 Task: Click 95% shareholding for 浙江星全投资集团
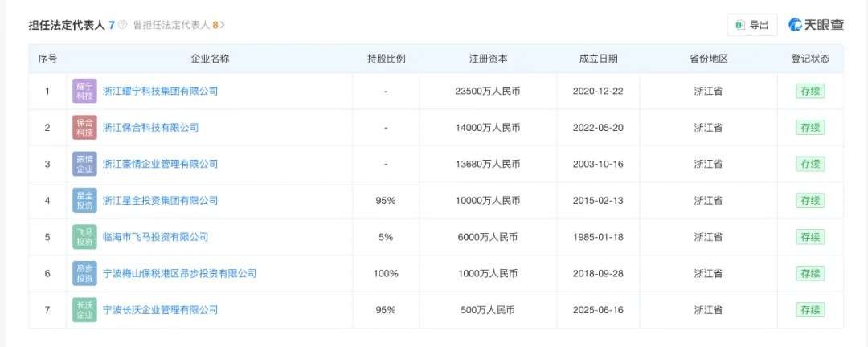click(386, 200)
